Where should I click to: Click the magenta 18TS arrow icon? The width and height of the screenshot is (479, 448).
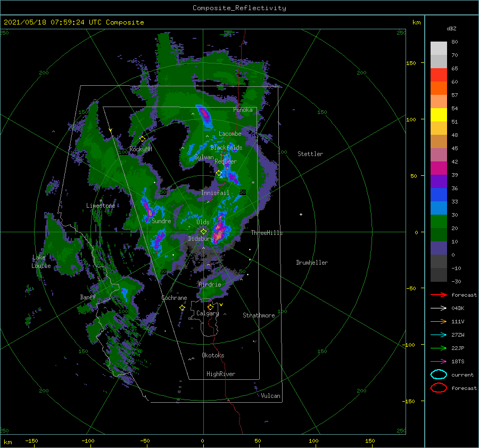click(x=439, y=361)
